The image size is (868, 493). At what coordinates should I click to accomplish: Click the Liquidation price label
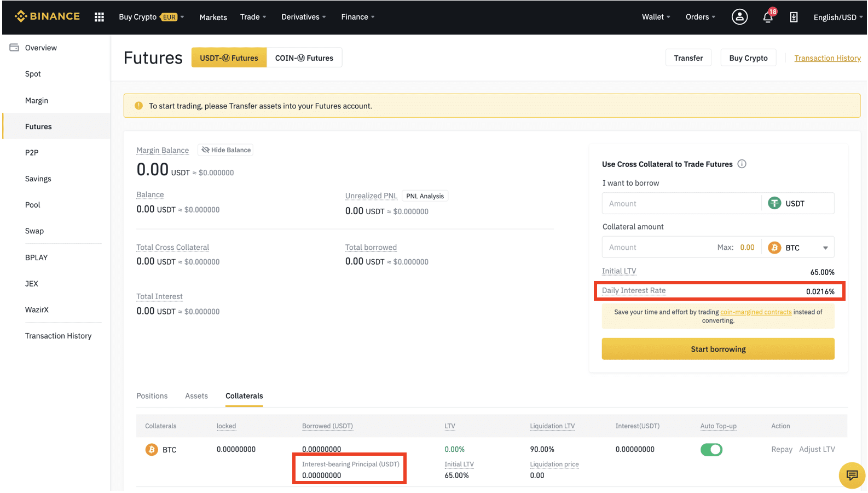click(554, 464)
